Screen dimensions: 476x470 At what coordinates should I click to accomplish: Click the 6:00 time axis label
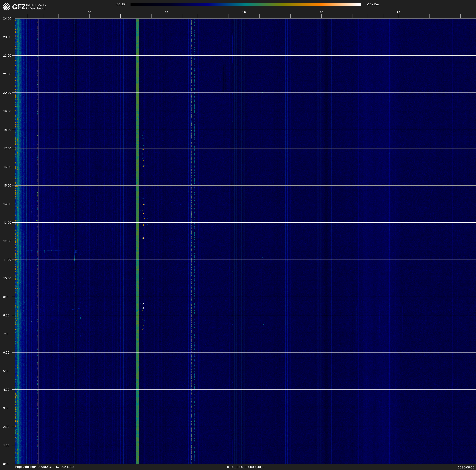(x=6, y=353)
